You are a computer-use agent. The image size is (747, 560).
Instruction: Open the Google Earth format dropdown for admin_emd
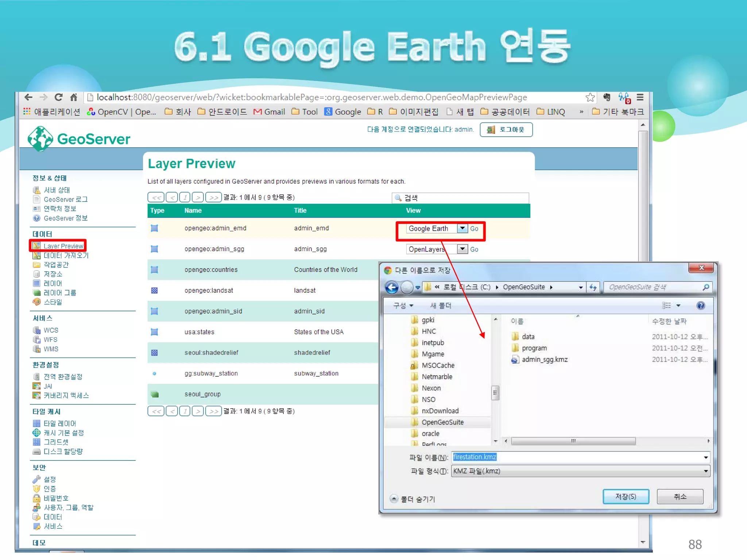pos(462,228)
